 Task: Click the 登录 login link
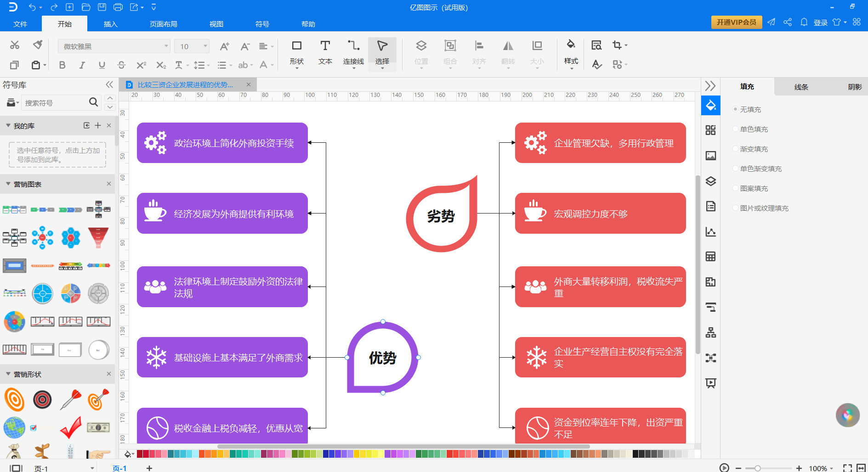(x=821, y=22)
